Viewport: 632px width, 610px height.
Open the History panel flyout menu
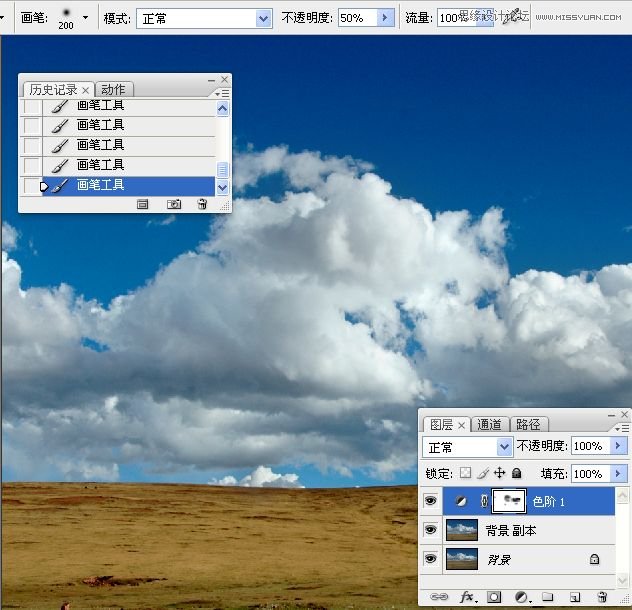[x=222, y=94]
